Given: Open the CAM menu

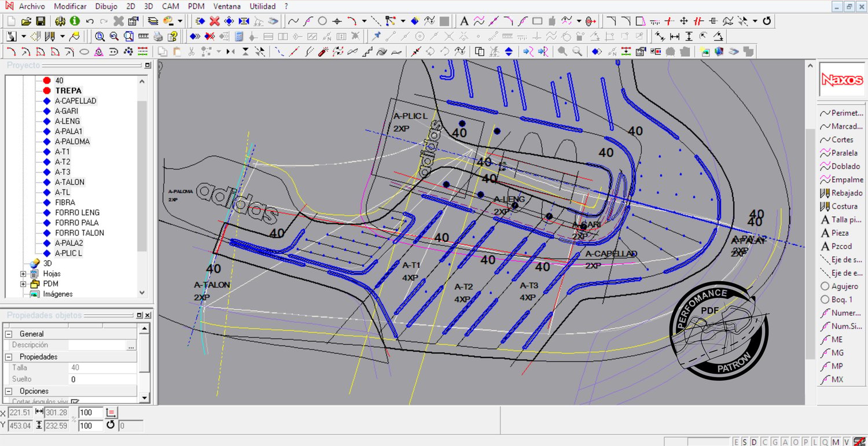Looking at the screenshot, I should coord(170,6).
